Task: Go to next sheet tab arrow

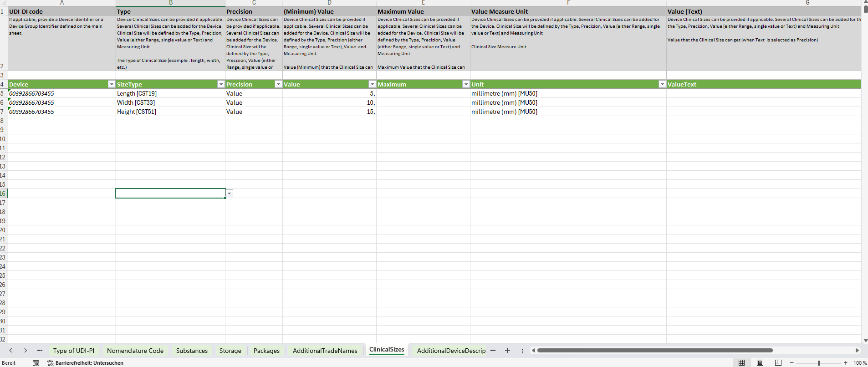Action: click(x=26, y=351)
